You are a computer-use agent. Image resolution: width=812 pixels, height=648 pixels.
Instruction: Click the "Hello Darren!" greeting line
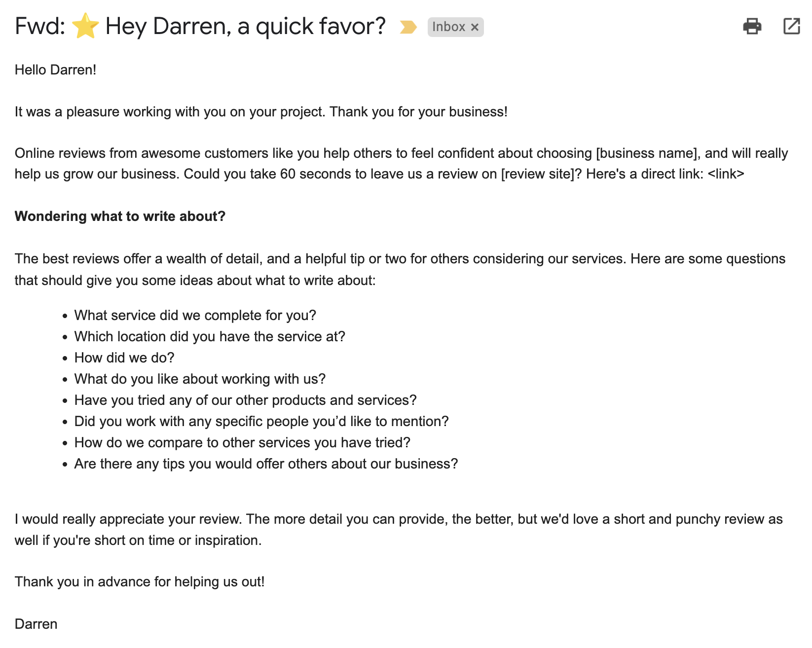click(55, 70)
